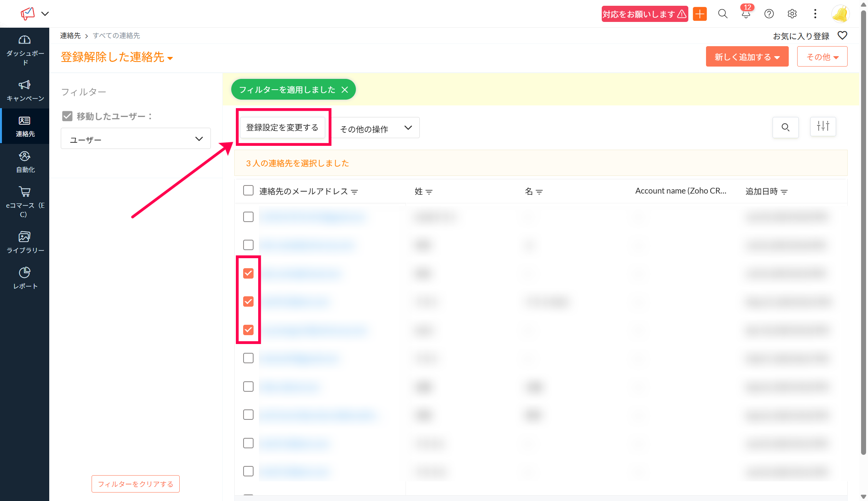Toggle the select-all header checkbox
The image size is (868, 501).
(248, 190)
